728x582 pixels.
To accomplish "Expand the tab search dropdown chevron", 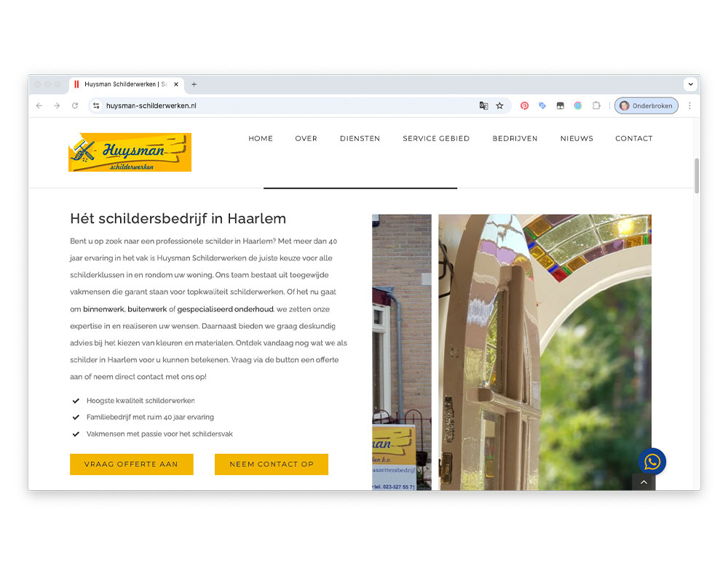I will click(690, 84).
